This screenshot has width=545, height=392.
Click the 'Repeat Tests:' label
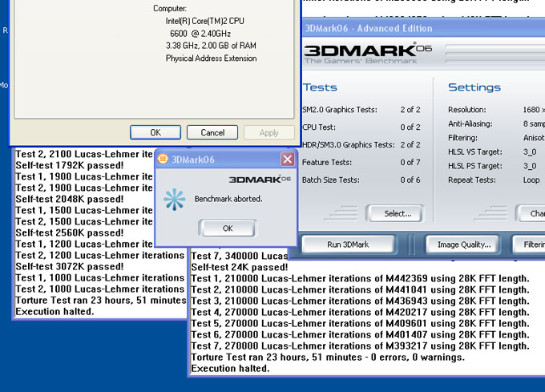point(471,180)
